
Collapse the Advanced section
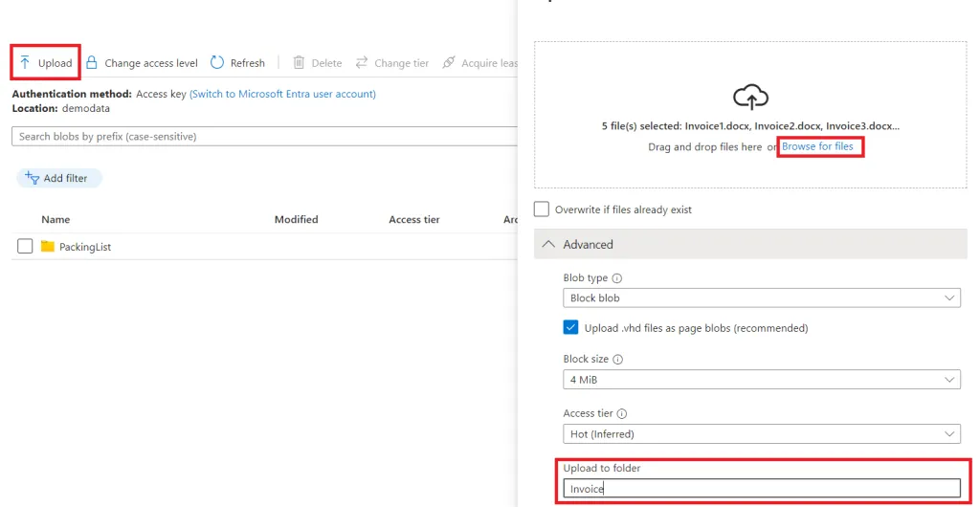coord(750,244)
